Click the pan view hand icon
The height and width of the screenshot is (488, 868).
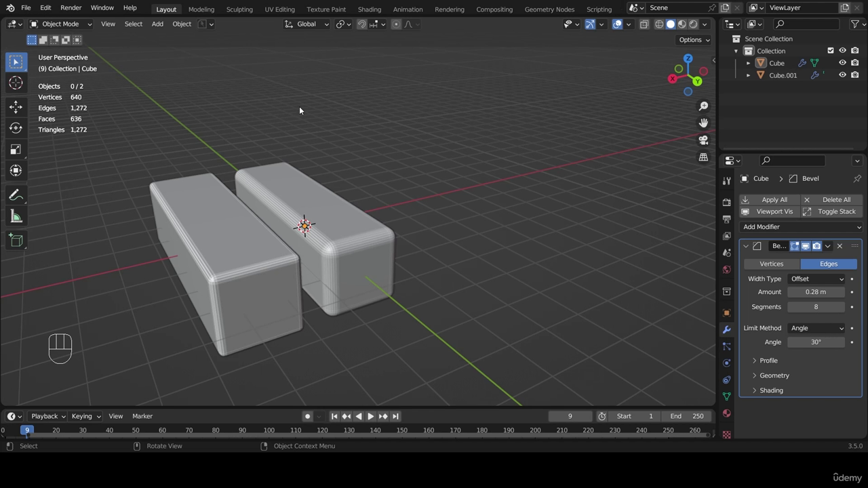pos(703,123)
